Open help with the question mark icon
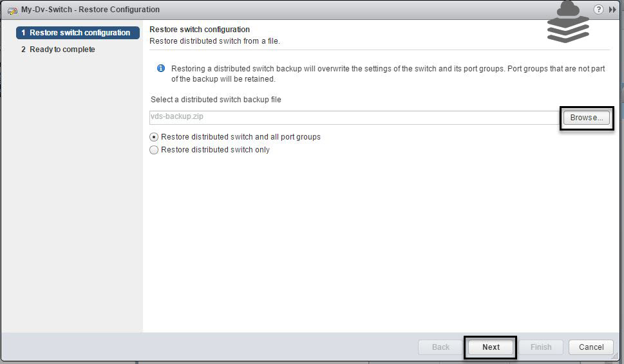624x364 pixels. tap(598, 10)
